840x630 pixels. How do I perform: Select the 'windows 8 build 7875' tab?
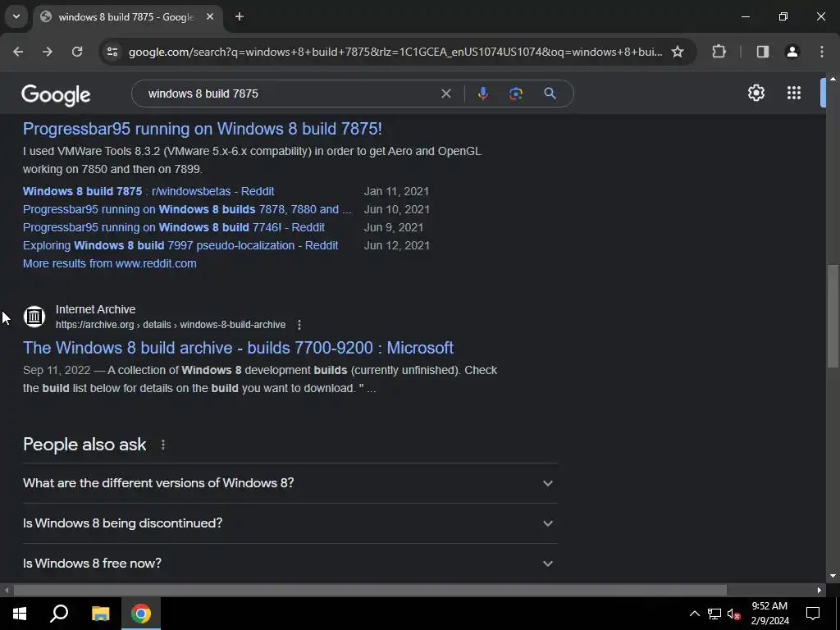pos(127,17)
